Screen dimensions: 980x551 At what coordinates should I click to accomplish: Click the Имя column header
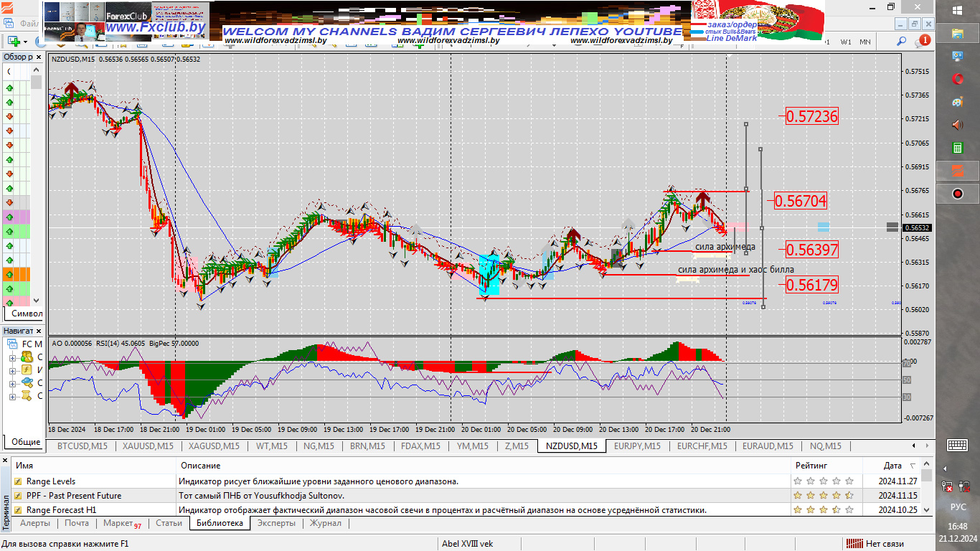pos(93,466)
